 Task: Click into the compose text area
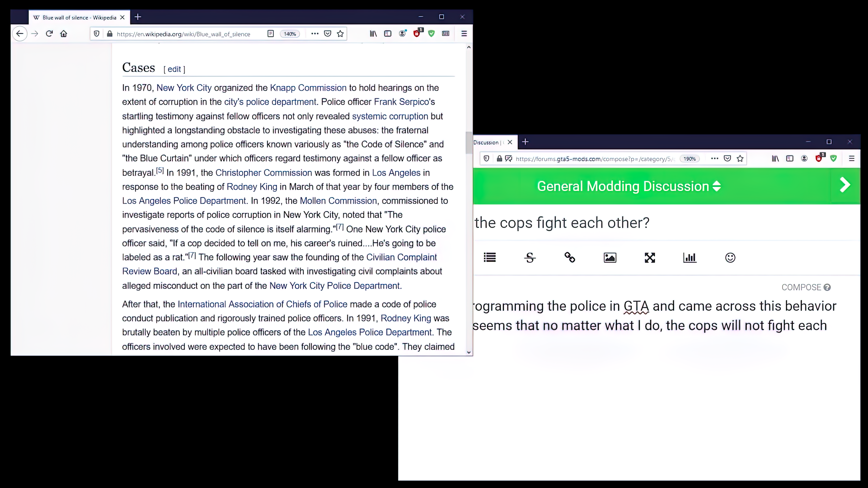667,382
